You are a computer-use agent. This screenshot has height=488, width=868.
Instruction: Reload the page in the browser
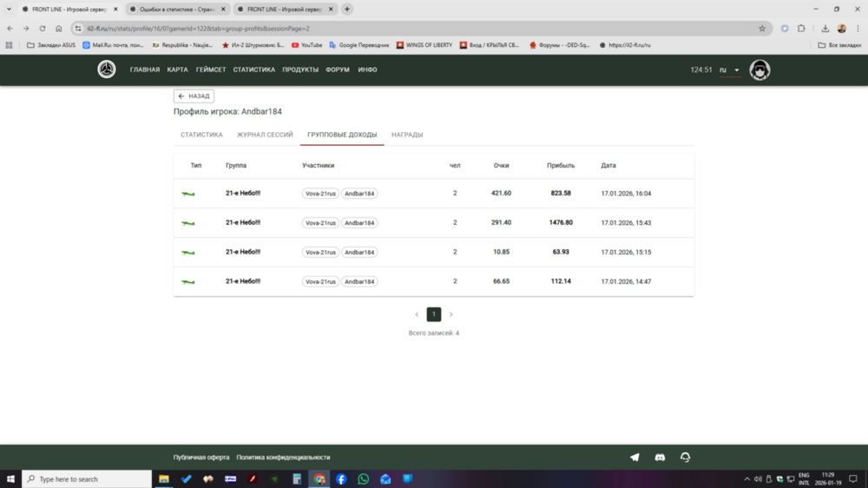coord(42,29)
